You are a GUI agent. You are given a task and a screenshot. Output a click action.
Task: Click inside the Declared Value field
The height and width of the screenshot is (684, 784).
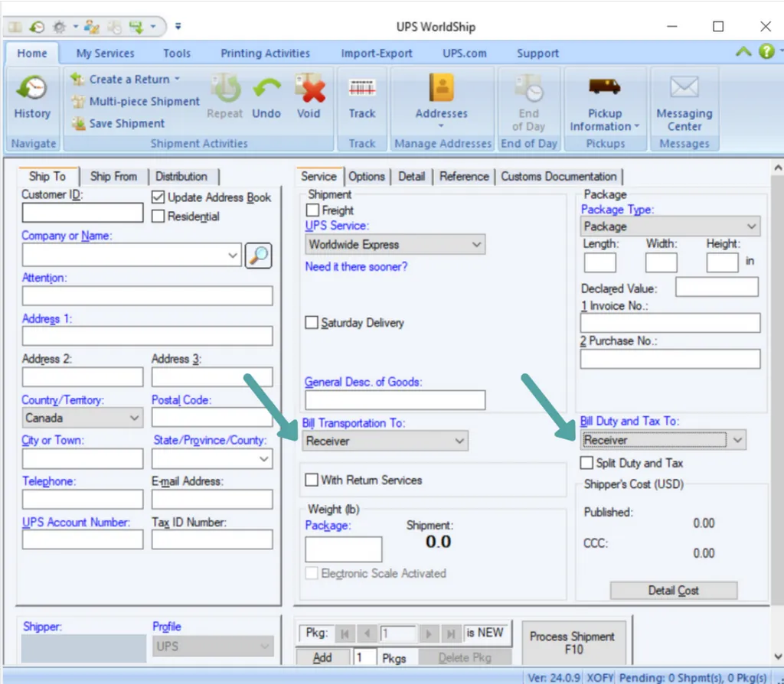(x=717, y=287)
